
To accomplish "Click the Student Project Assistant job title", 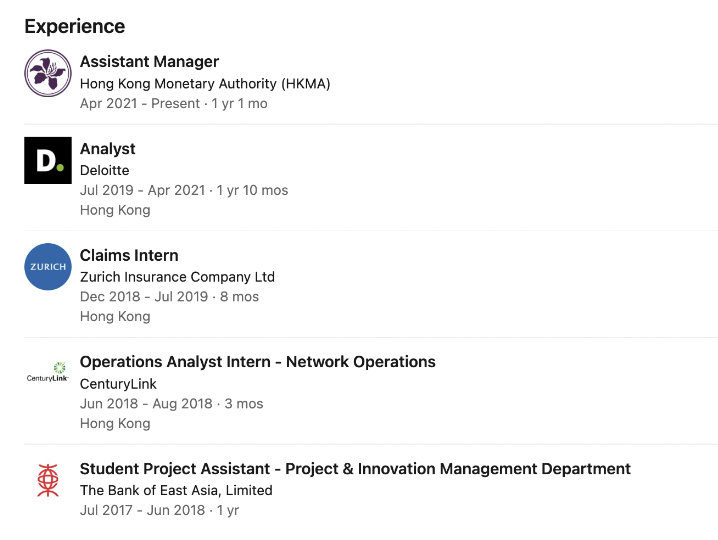I will click(x=355, y=469).
